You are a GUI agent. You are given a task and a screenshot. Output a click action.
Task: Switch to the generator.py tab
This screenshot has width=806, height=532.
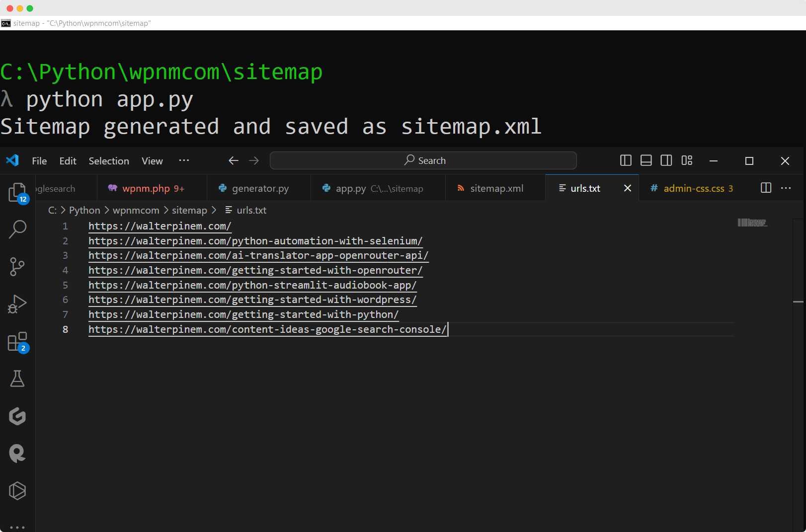tap(259, 188)
